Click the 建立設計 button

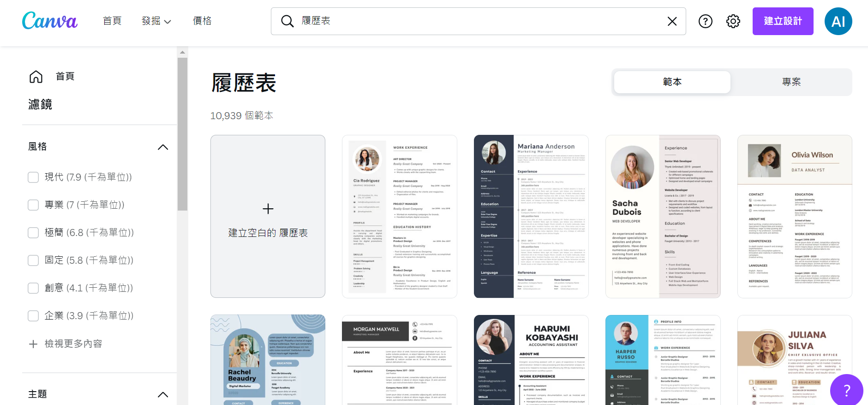click(783, 21)
